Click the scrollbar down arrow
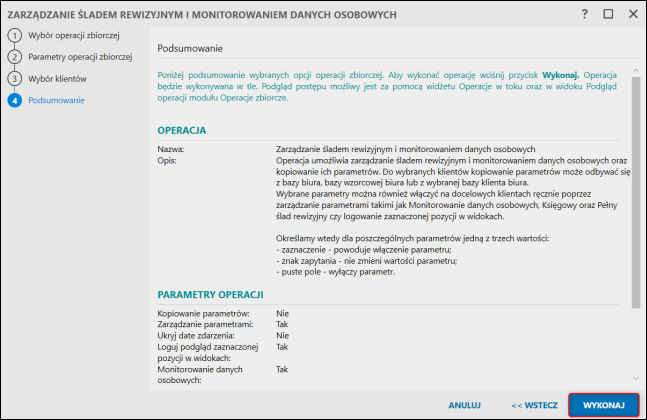Viewport: 647px width, 420px height. coord(636,378)
